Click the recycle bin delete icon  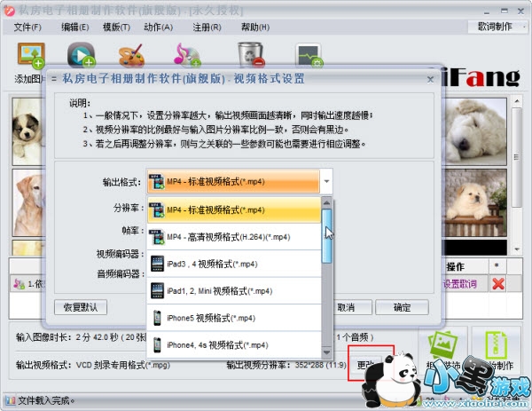[x=251, y=55]
